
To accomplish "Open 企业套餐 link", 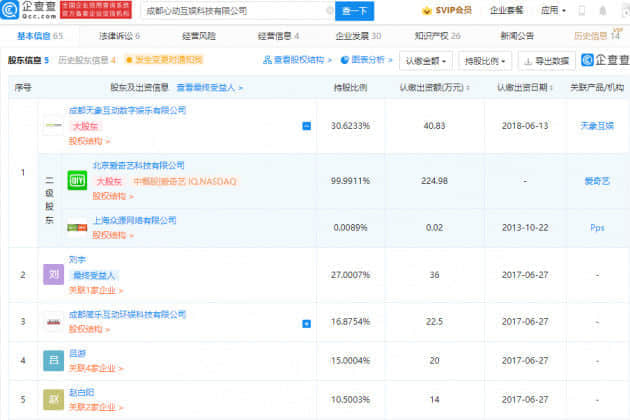I will click(x=506, y=10).
